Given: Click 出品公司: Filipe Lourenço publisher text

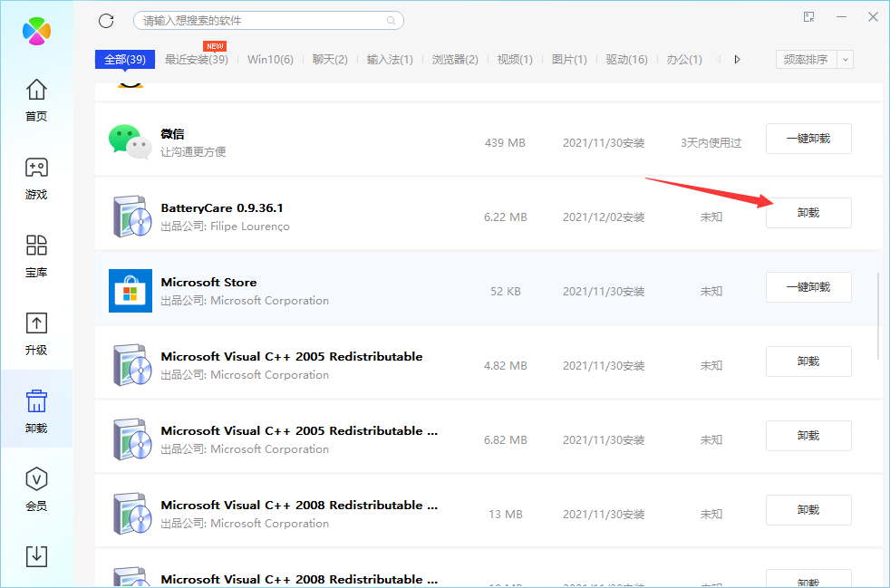Looking at the screenshot, I should coord(226,227).
